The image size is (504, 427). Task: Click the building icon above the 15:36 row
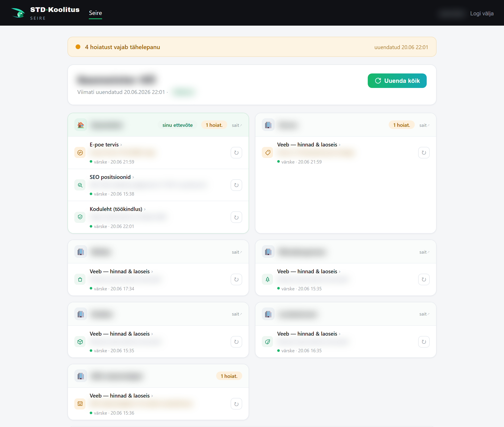81,376
